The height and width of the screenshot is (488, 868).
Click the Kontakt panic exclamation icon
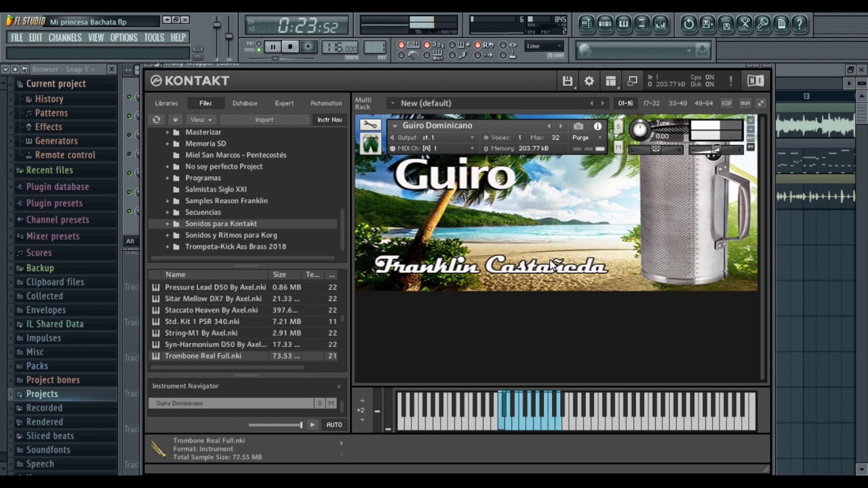[x=730, y=81]
